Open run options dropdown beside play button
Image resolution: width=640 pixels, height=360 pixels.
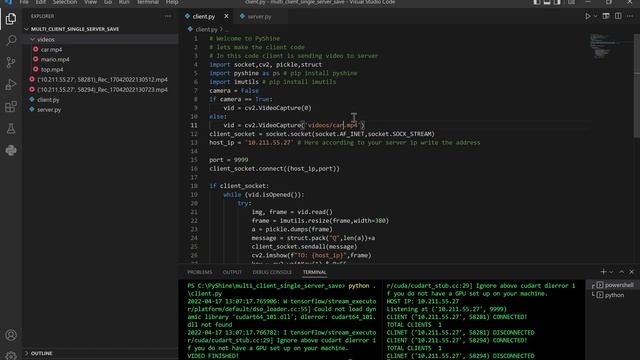tap(596, 16)
